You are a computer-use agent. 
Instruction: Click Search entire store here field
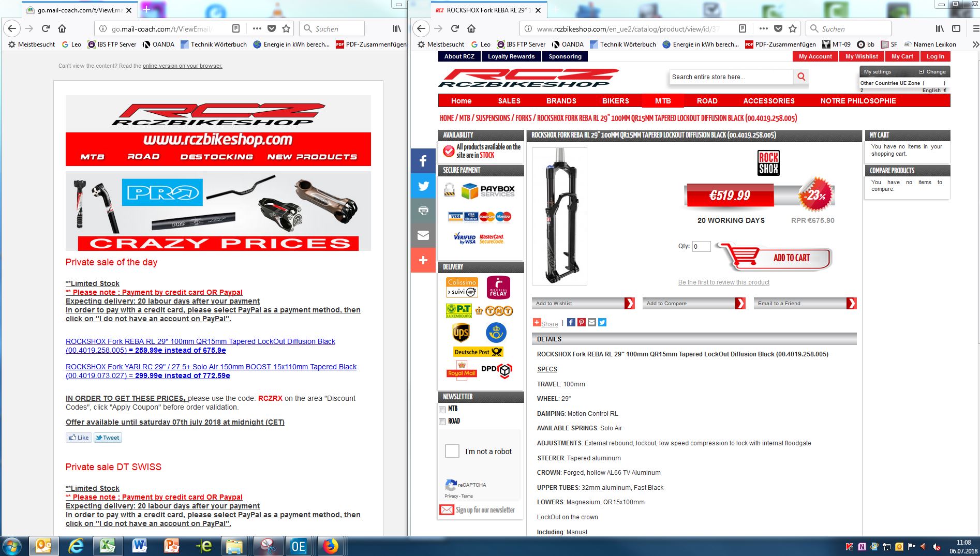[x=731, y=77]
